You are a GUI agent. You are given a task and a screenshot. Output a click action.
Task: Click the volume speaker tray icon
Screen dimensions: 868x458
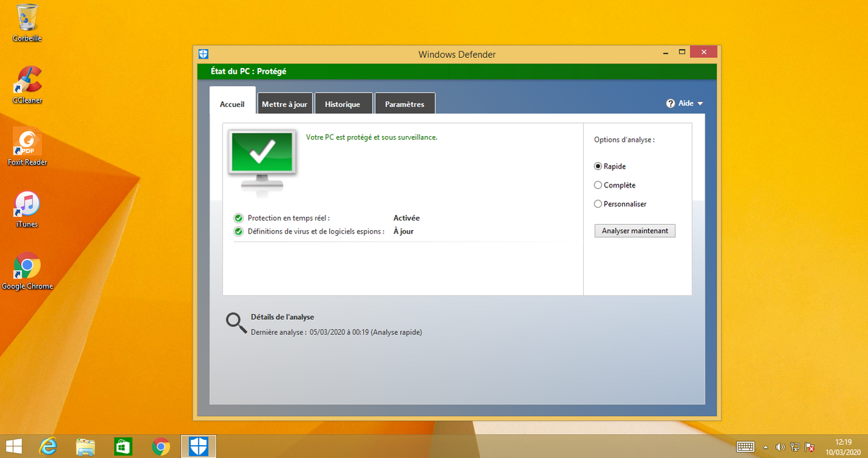(780, 447)
